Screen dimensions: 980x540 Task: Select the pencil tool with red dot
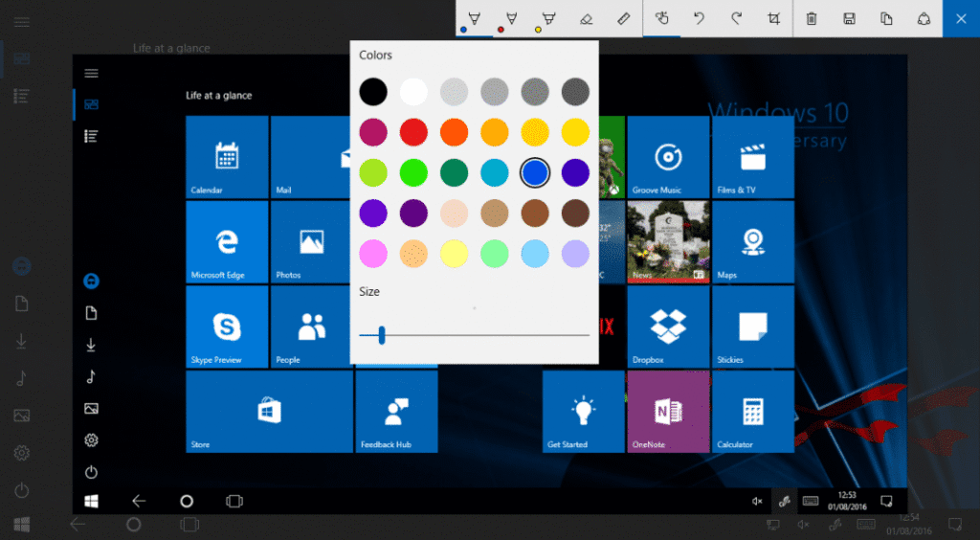click(x=511, y=19)
